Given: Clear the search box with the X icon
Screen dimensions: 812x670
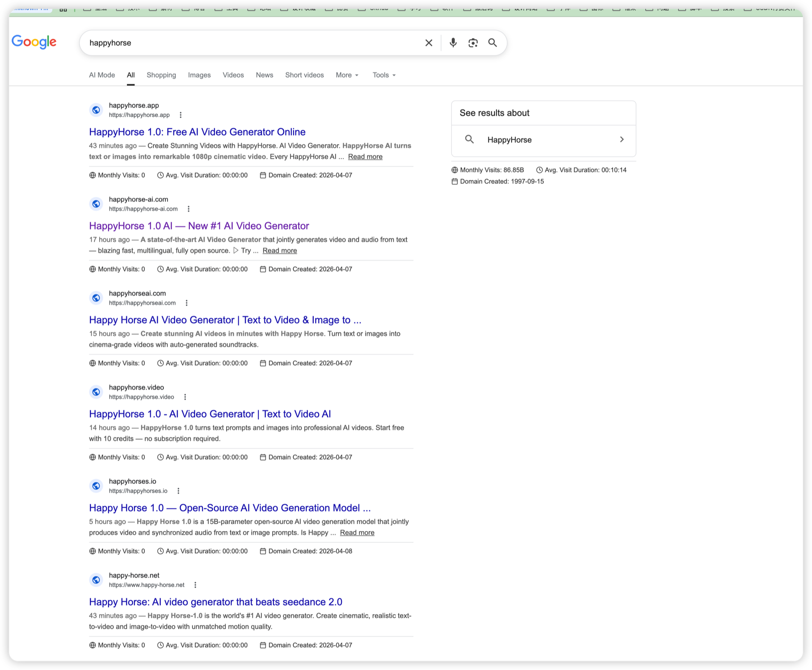Looking at the screenshot, I should 429,43.
